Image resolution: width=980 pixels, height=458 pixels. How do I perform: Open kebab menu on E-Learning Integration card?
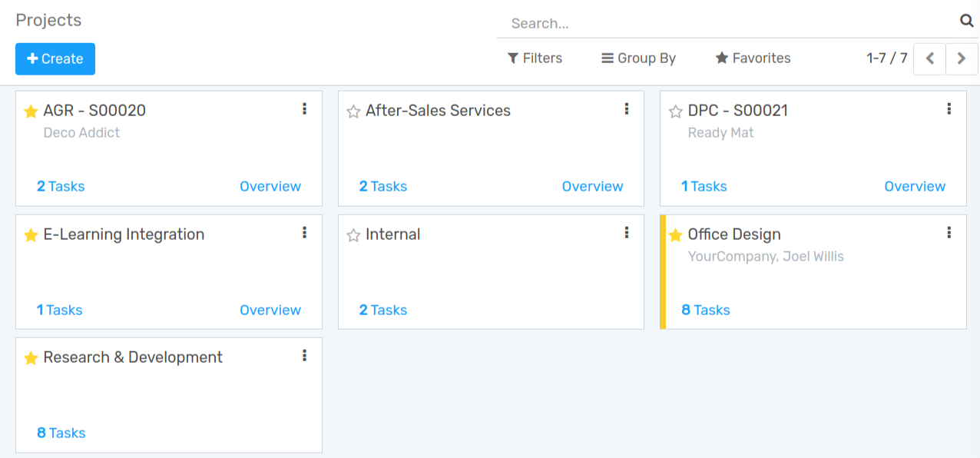click(304, 232)
